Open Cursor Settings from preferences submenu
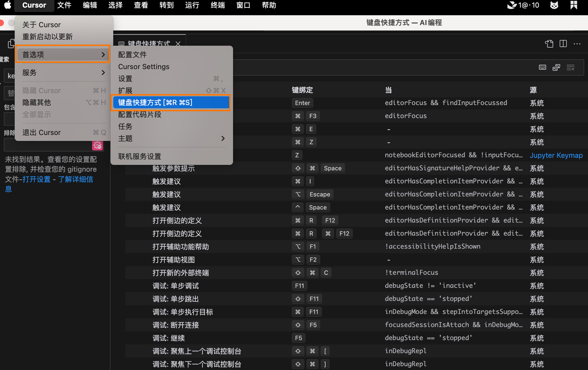Image resolution: width=588 pixels, height=370 pixels. (x=144, y=67)
